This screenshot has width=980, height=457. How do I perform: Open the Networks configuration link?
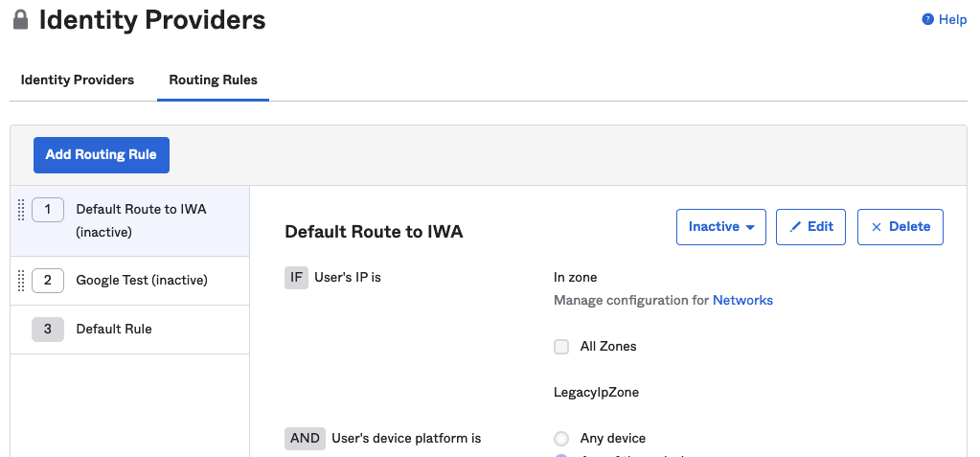click(742, 300)
